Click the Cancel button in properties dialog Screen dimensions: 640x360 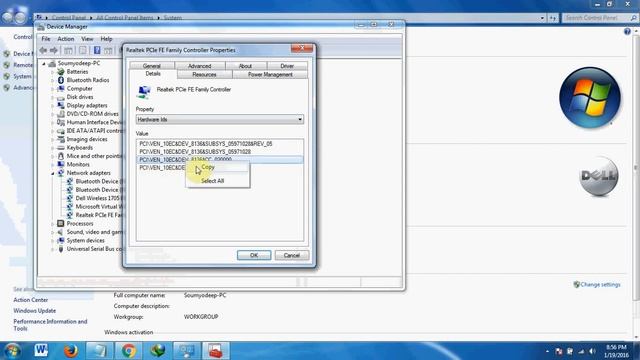291,255
